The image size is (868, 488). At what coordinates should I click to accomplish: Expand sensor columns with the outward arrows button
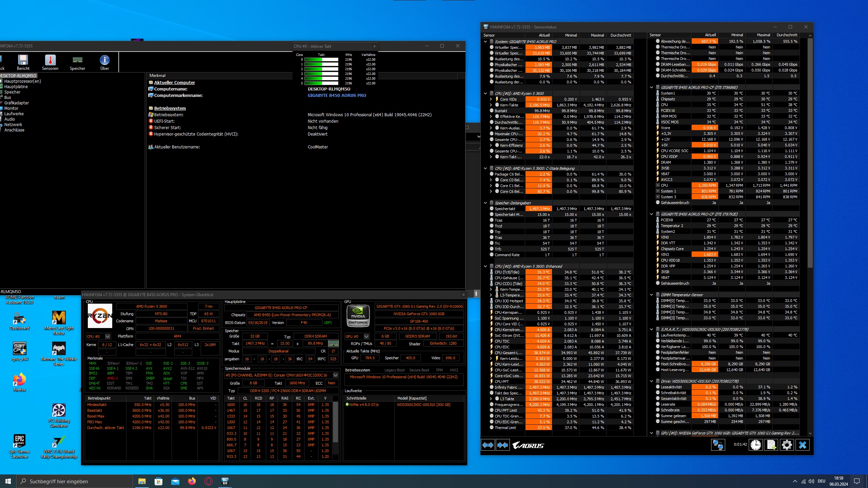[x=488, y=445]
